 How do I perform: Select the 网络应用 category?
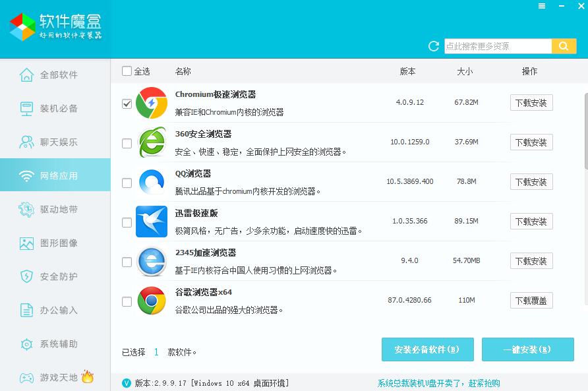click(x=55, y=175)
